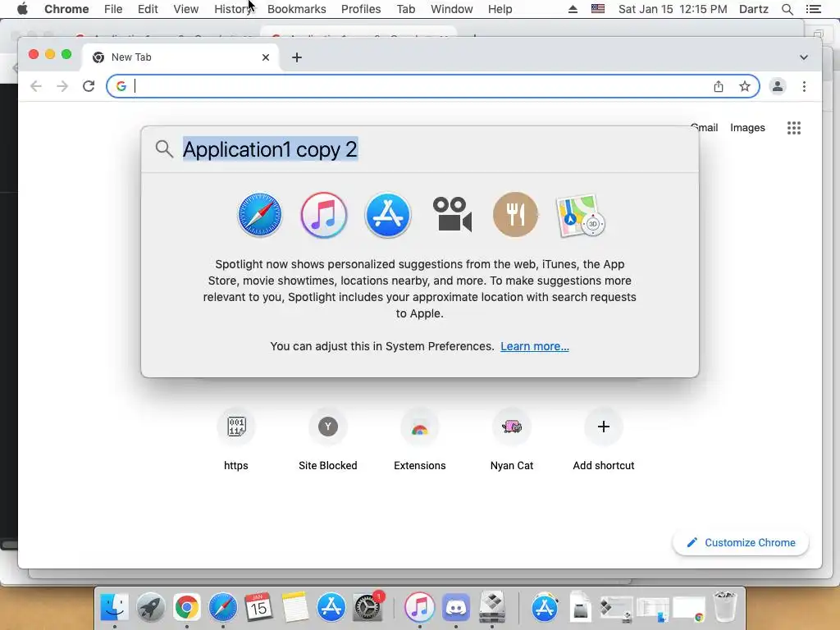The width and height of the screenshot is (840, 630).
Task: Open the Trash in the Dock
Action: [725, 606]
